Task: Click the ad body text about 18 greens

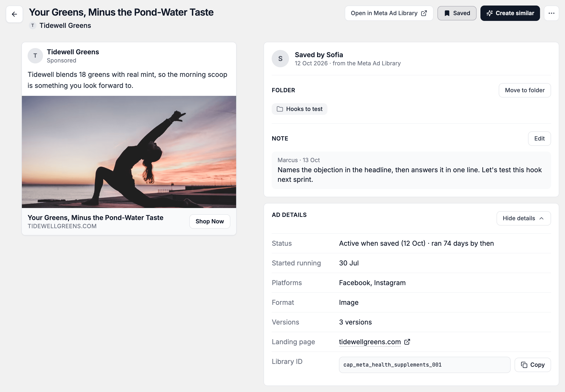Action: coord(127,80)
